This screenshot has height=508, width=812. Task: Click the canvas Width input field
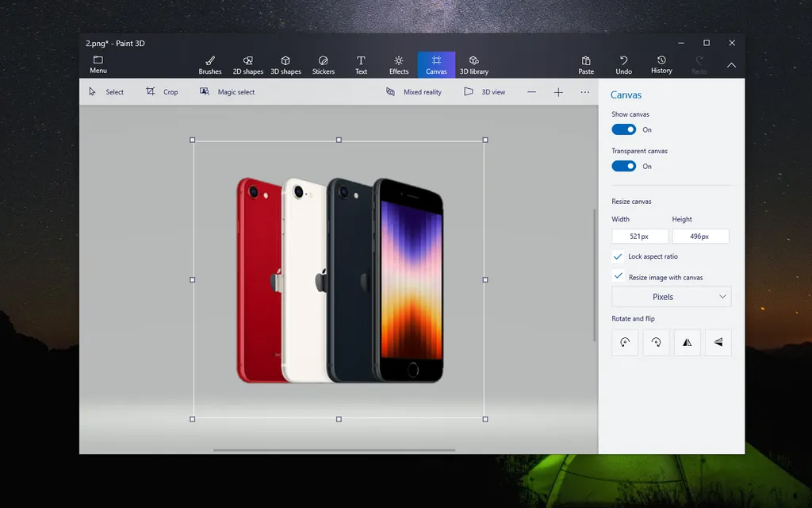[x=640, y=237]
